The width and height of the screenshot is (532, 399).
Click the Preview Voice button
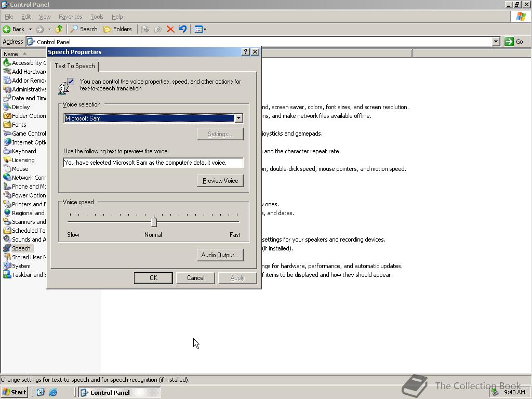point(220,180)
